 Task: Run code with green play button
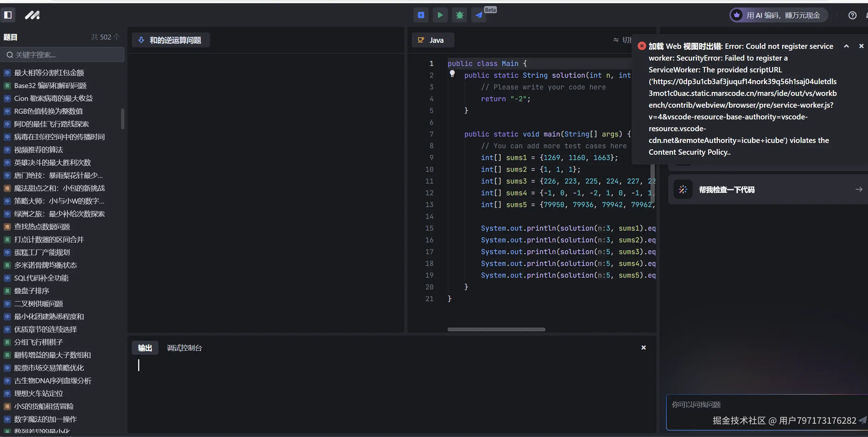click(x=440, y=15)
